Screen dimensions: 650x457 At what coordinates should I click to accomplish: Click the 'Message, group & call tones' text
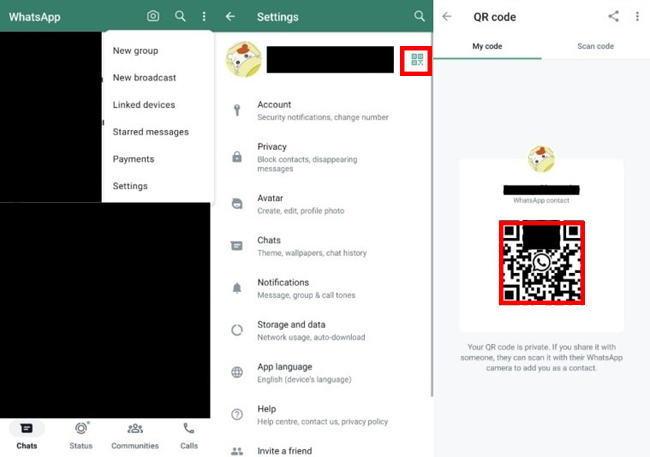point(306,295)
